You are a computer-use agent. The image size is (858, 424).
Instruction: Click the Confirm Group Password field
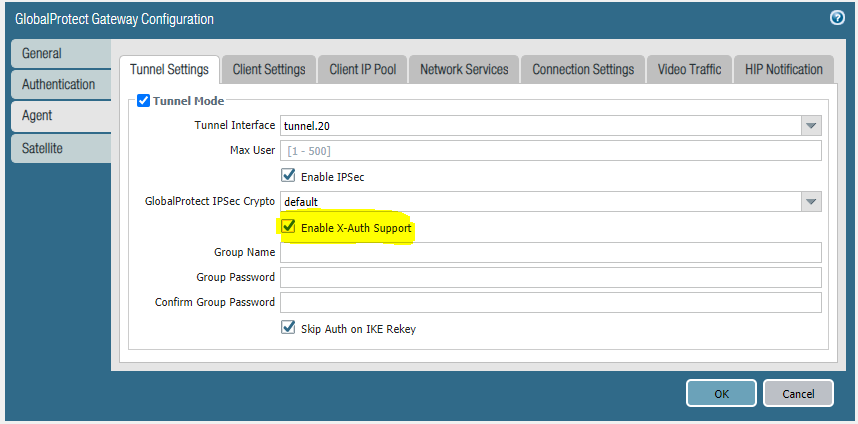click(550, 303)
